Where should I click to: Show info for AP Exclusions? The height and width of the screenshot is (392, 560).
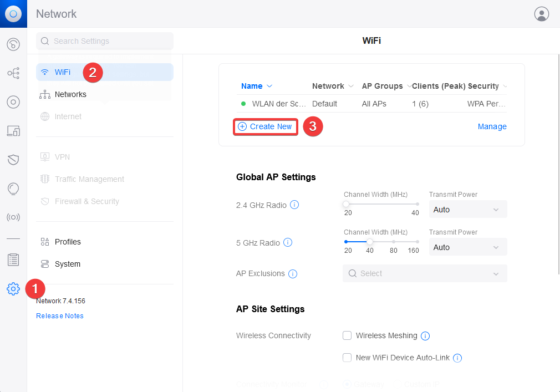293,273
